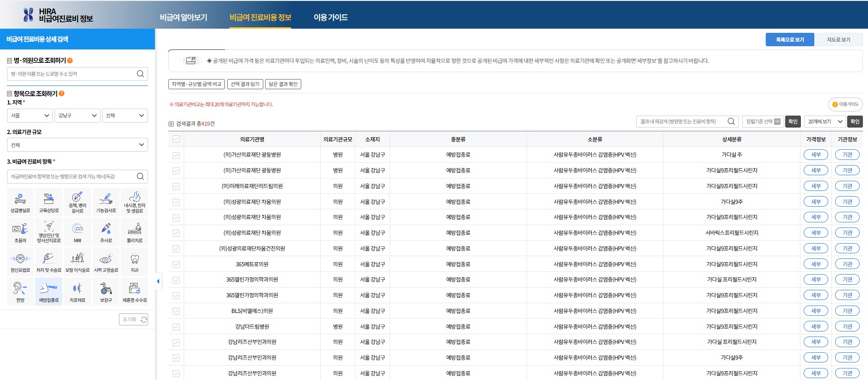The height and width of the screenshot is (380, 868).
Task: Choose the 물리치료 category icon
Action: tap(135, 232)
